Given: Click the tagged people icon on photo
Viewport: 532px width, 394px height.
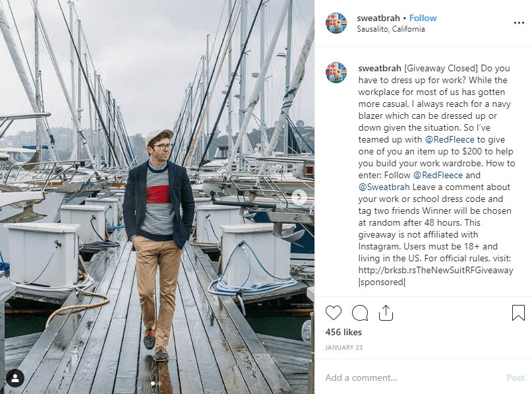Looking at the screenshot, I should tap(15, 378).
